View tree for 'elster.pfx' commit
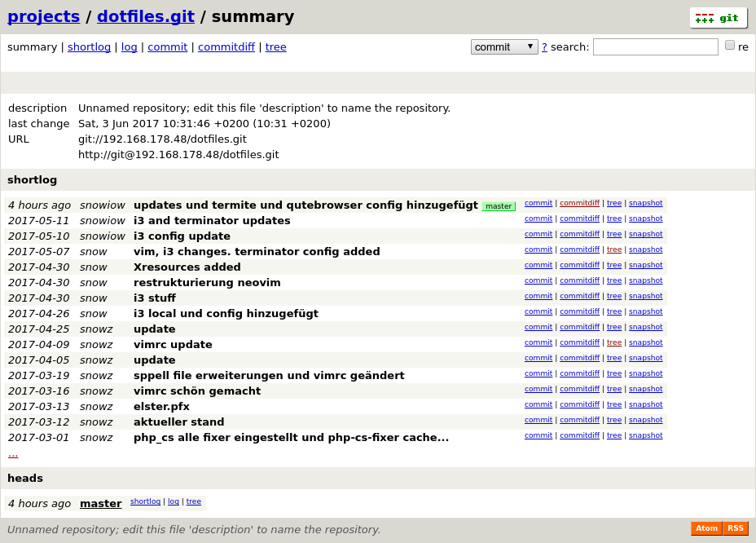 pyautogui.click(x=613, y=404)
